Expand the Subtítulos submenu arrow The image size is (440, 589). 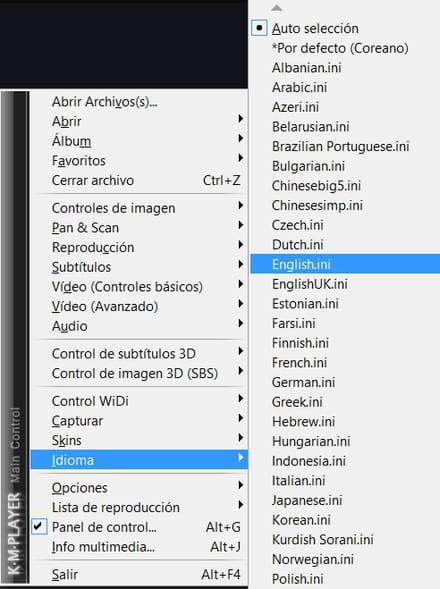point(240,264)
